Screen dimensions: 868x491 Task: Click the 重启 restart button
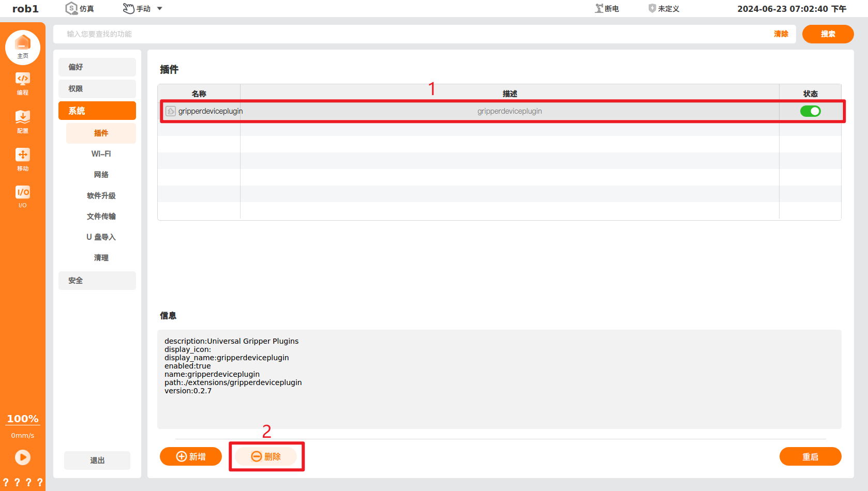point(810,456)
